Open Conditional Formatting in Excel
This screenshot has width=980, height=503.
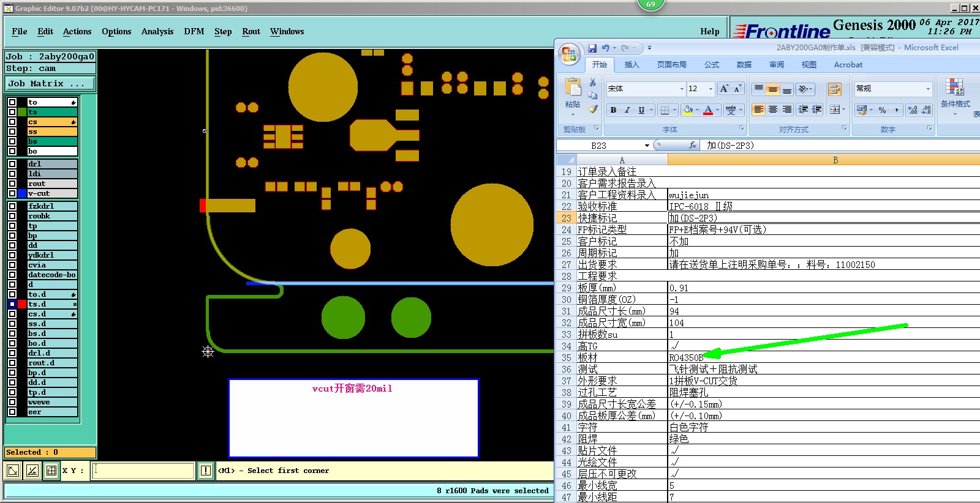(x=955, y=97)
